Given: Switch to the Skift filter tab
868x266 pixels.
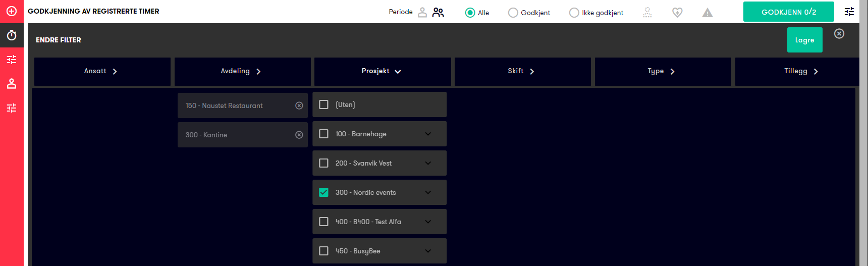Looking at the screenshot, I should [x=522, y=71].
